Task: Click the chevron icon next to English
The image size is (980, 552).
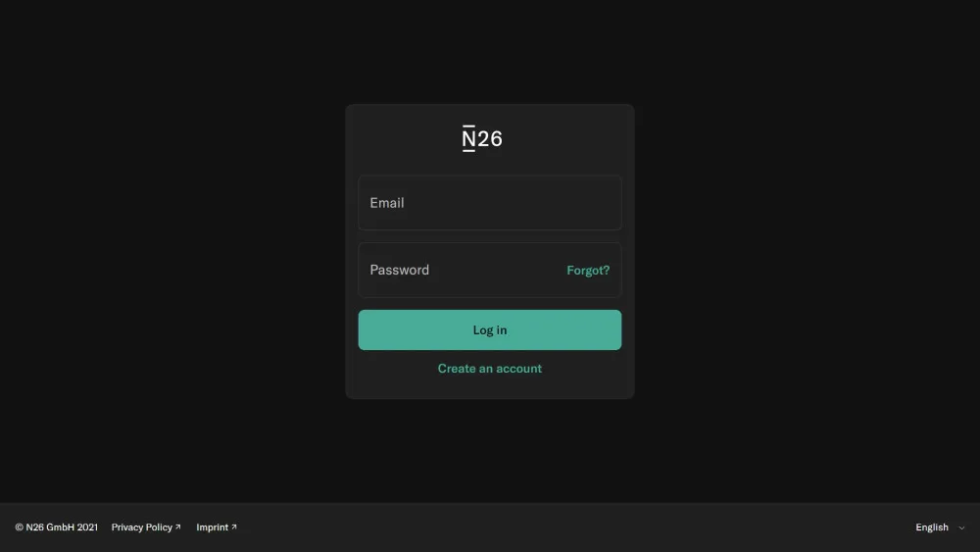Action: click(x=961, y=527)
